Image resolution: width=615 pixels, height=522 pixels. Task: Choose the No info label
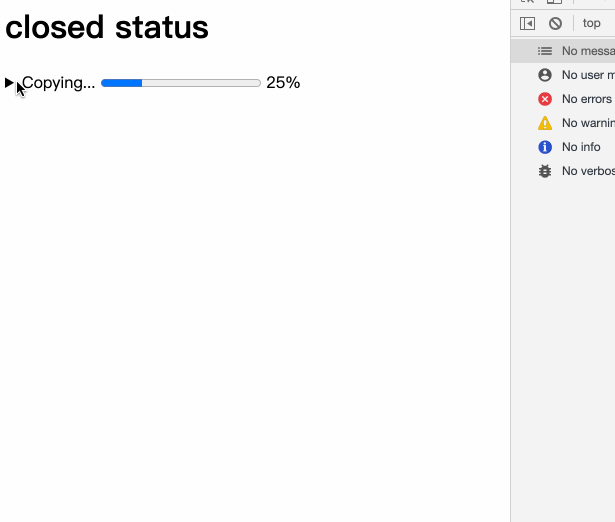581,147
